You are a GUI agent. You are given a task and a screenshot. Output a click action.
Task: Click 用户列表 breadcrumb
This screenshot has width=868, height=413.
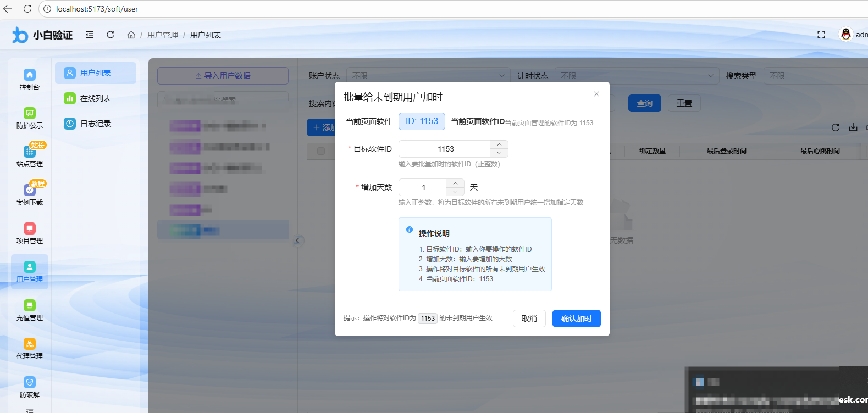point(206,35)
